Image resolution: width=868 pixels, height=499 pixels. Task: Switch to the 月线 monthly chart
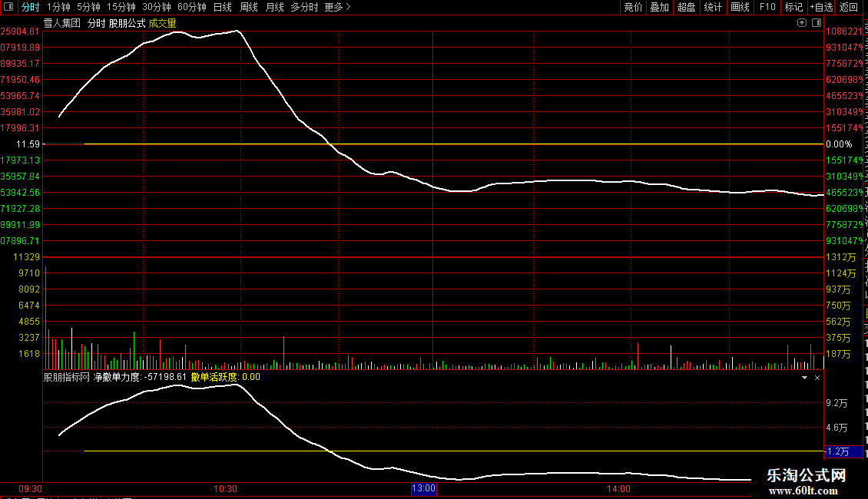[274, 7]
